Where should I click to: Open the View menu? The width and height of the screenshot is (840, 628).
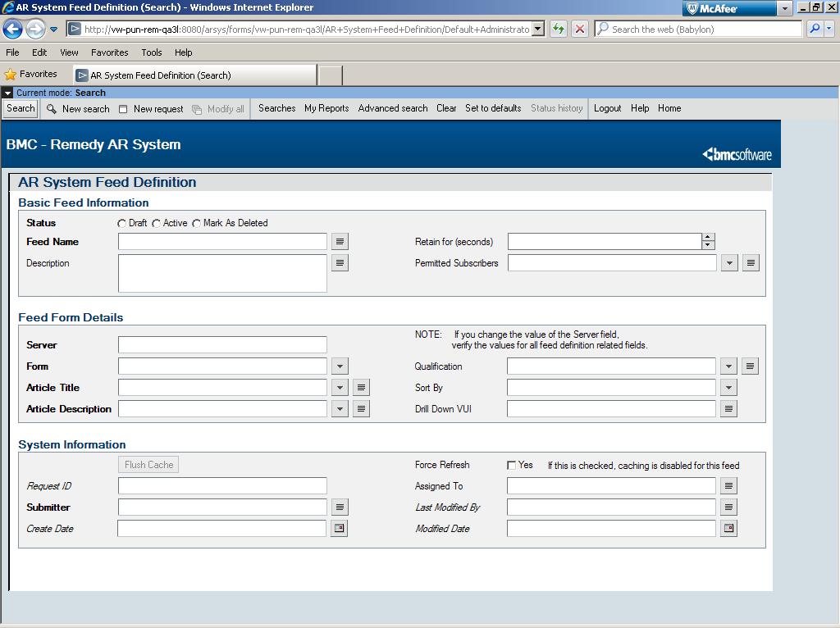click(x=69, y=52)
